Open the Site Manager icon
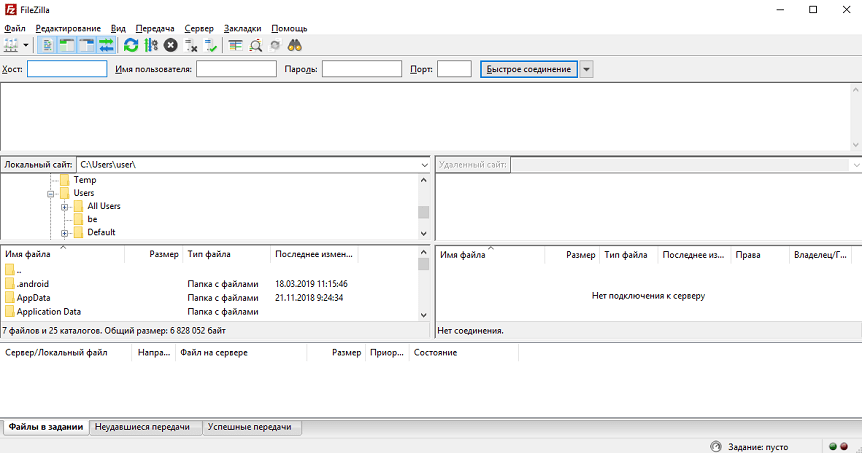 click(x=11, y=45)
